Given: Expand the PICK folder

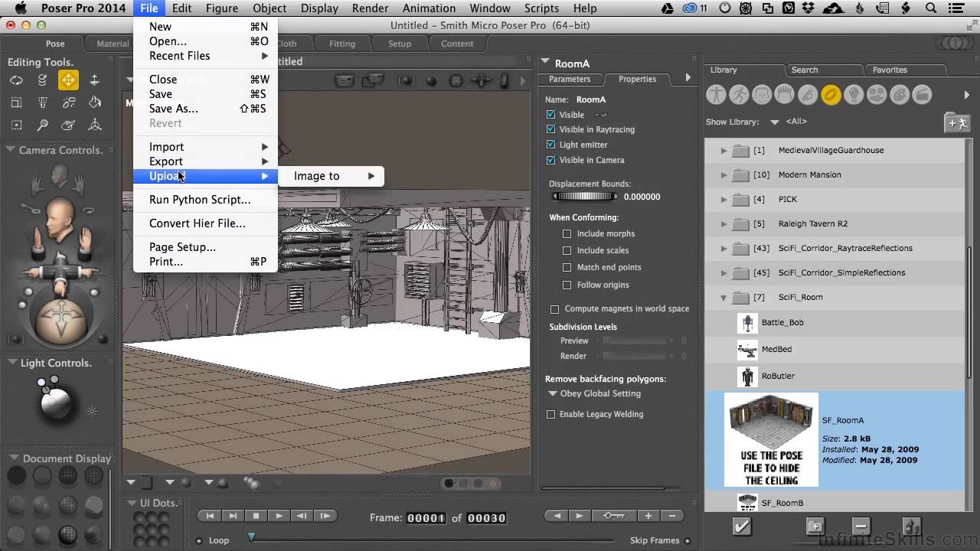Looking at the screenshot, I should pos(724,200).
